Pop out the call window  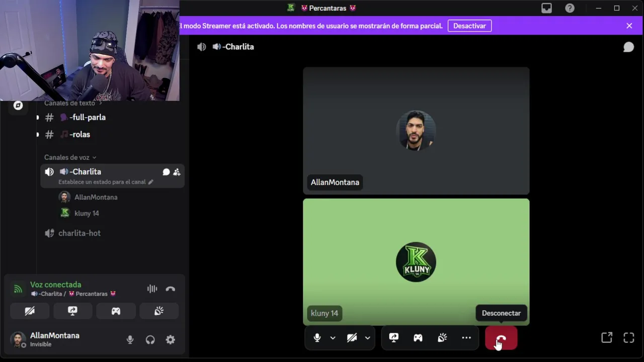click(607, 338)
